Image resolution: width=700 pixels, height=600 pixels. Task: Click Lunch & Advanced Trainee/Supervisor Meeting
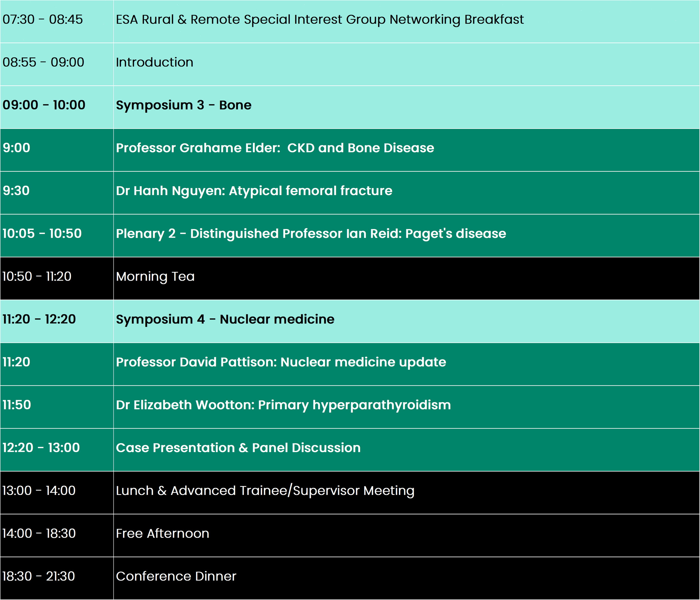[x=265, y=491]
